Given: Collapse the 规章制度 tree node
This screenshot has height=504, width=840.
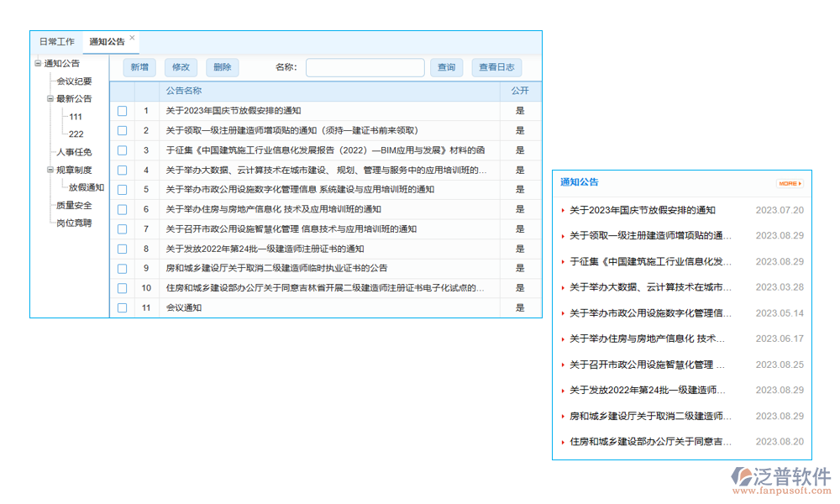Looking at the screenshot, I should point(52,169).
